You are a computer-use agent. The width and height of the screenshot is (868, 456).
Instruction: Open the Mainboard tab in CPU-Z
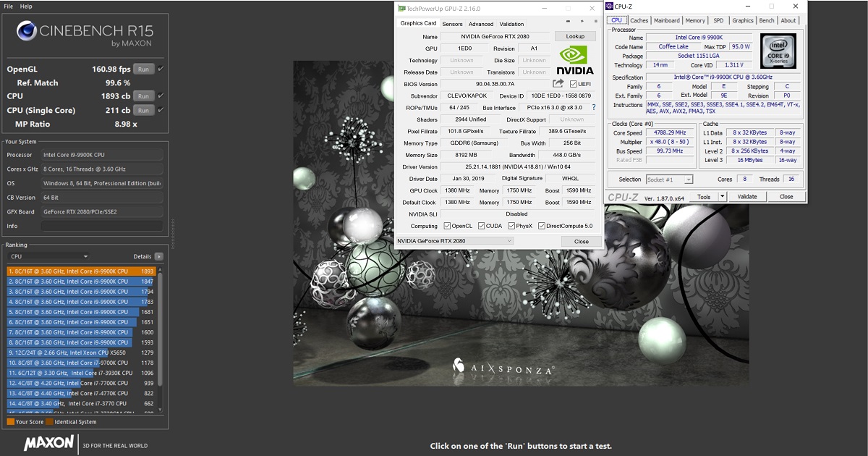[x=666, y=21]
